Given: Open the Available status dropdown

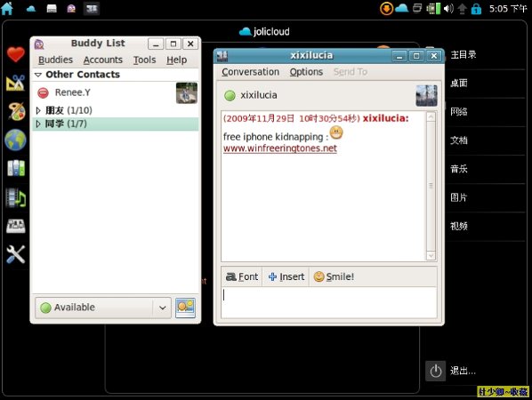Looking at the screenshot, I should 103,308.
